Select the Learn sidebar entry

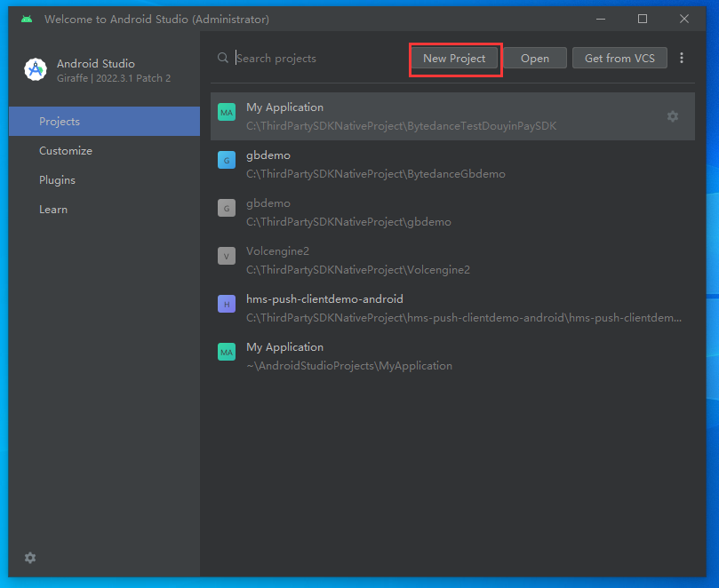53,209
